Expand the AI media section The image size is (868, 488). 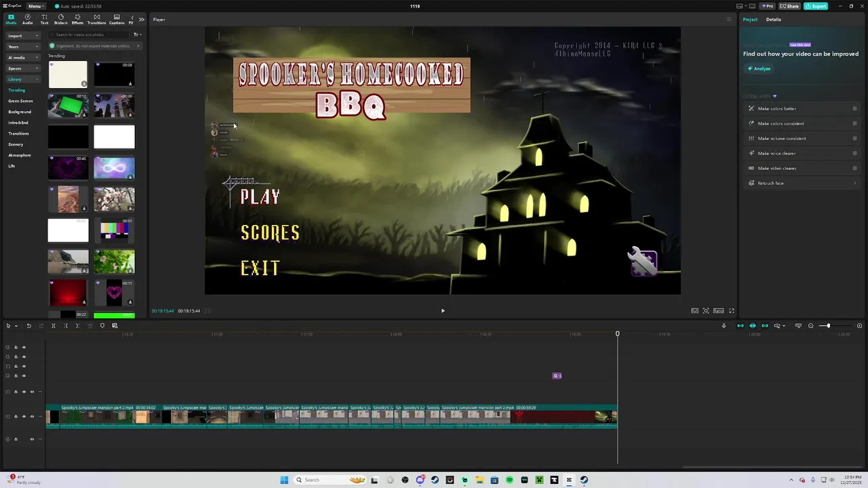(x=24, y=58)
